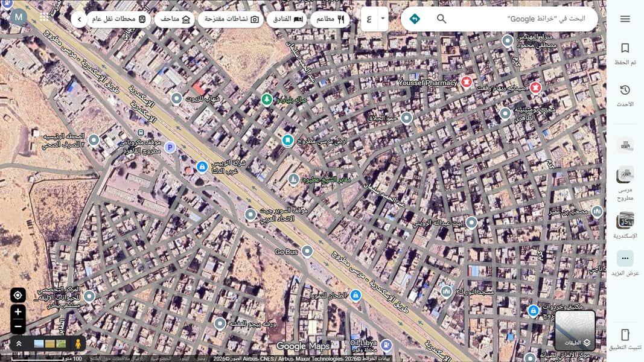644x362 pixels.
Task: Select the متاحف museums chip
Action: pos(174,19)
